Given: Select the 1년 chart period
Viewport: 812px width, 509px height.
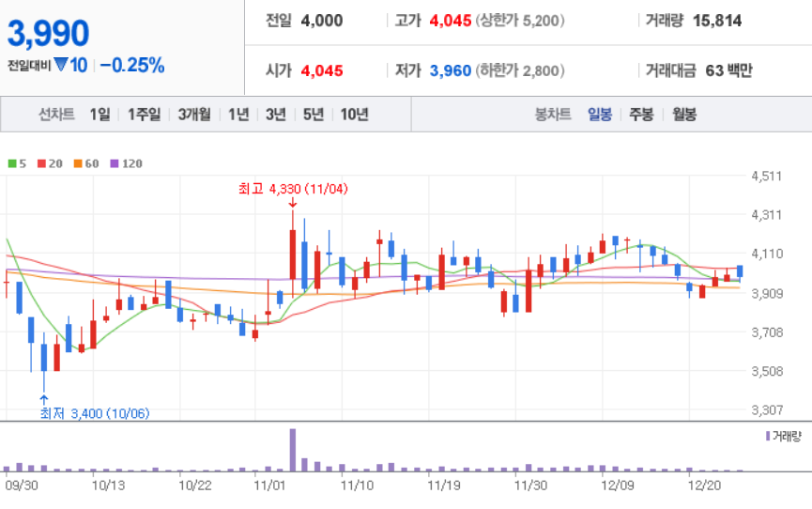Looking at the screenshot, I should [238, 114].
